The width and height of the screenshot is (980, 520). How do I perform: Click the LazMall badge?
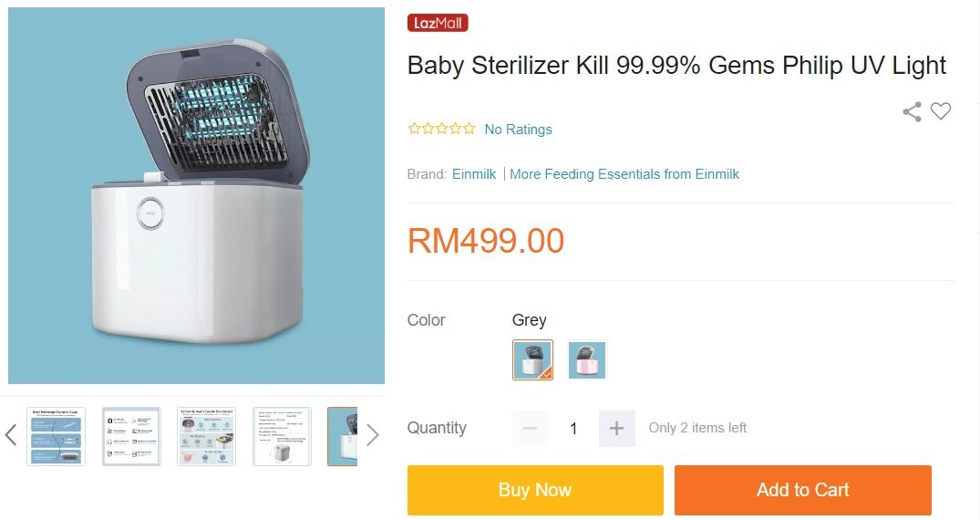[438, 23]
